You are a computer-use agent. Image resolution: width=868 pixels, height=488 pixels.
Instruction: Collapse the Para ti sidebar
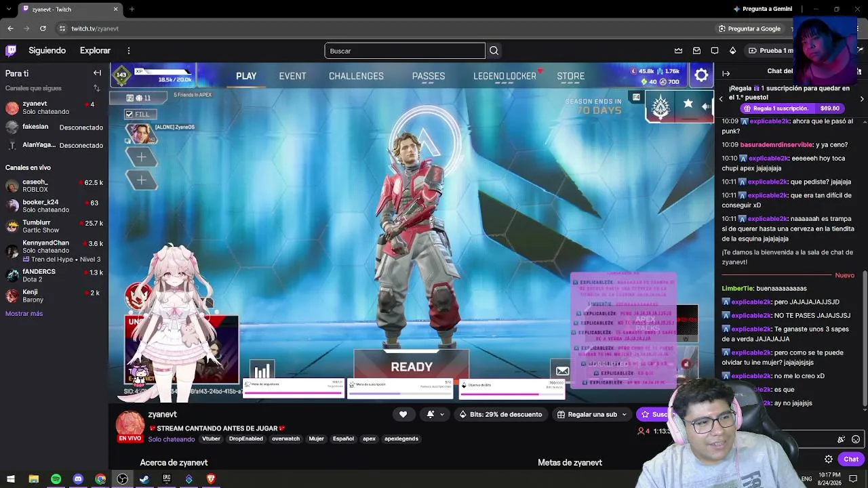[97, 73]
